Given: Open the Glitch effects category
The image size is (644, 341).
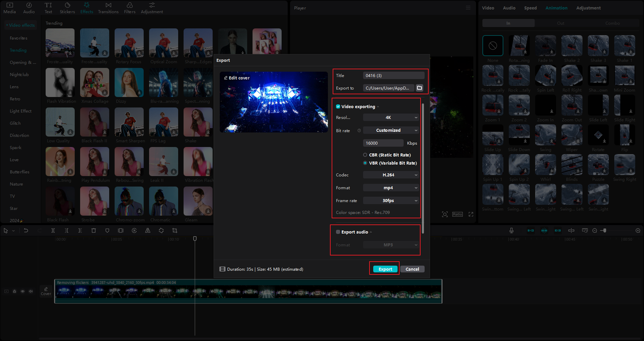Looking at the screenshot, I should (x=15, y=123).
